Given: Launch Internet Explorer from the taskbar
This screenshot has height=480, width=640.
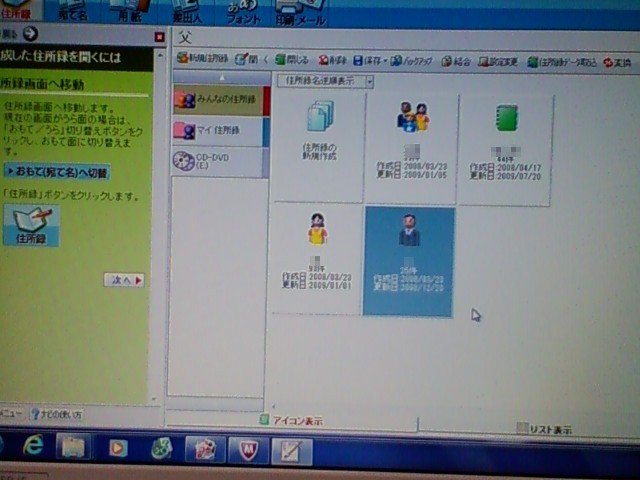Looking at the screenshot, I should point(33,446).
